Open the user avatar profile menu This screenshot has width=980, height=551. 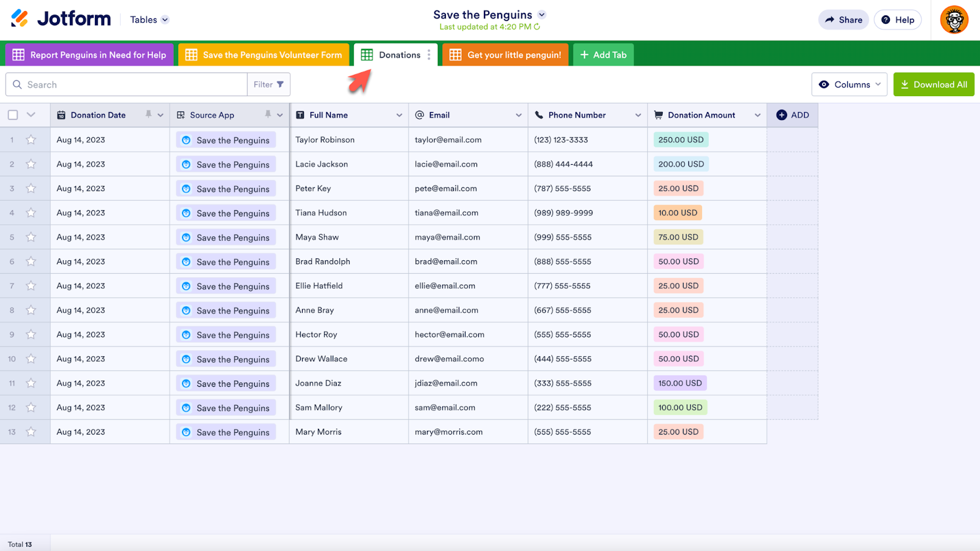(x=954, y=20)
